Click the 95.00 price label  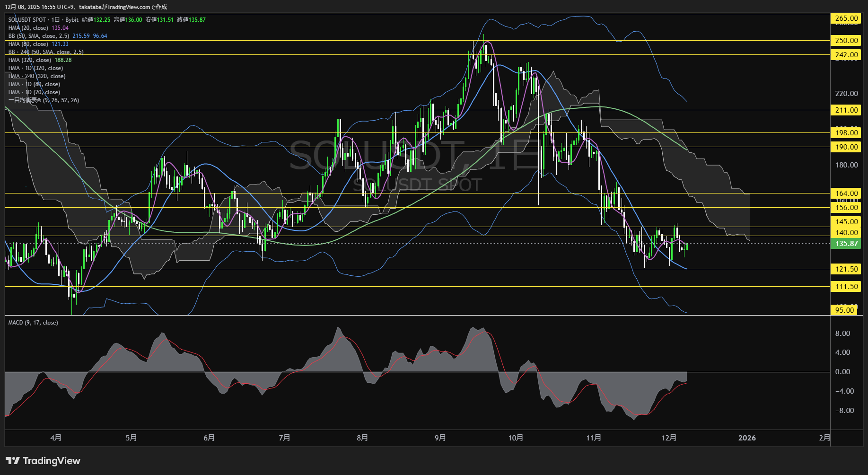point(844,310)
